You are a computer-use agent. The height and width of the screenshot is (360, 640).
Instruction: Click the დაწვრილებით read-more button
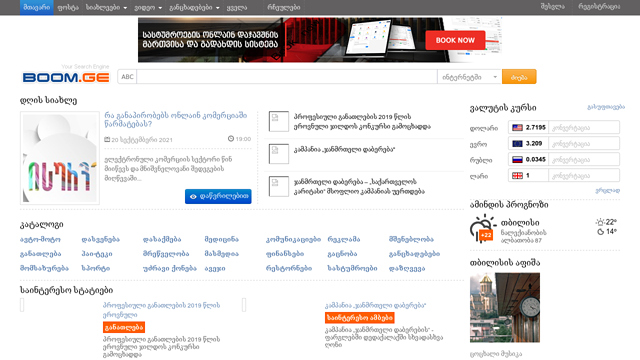tap(218, 196)
